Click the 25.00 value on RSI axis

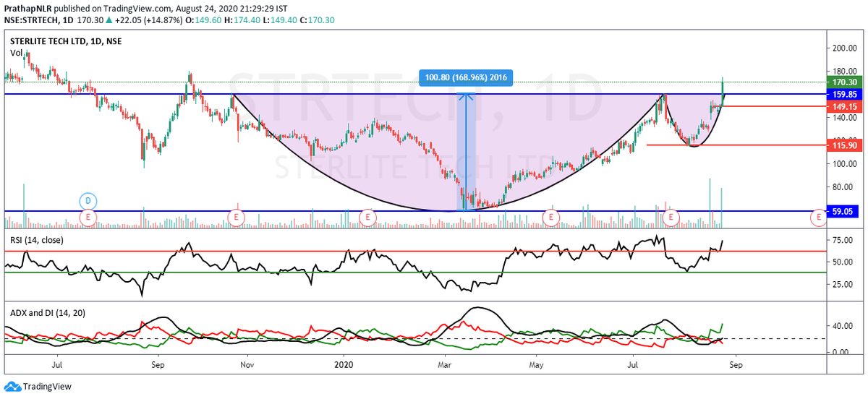coord(843,284)
